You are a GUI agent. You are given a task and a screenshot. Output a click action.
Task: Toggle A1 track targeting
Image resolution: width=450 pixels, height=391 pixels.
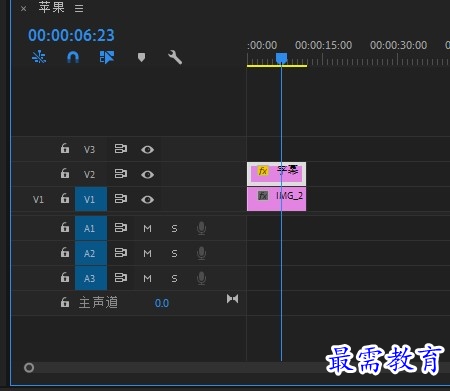point(91,228)
